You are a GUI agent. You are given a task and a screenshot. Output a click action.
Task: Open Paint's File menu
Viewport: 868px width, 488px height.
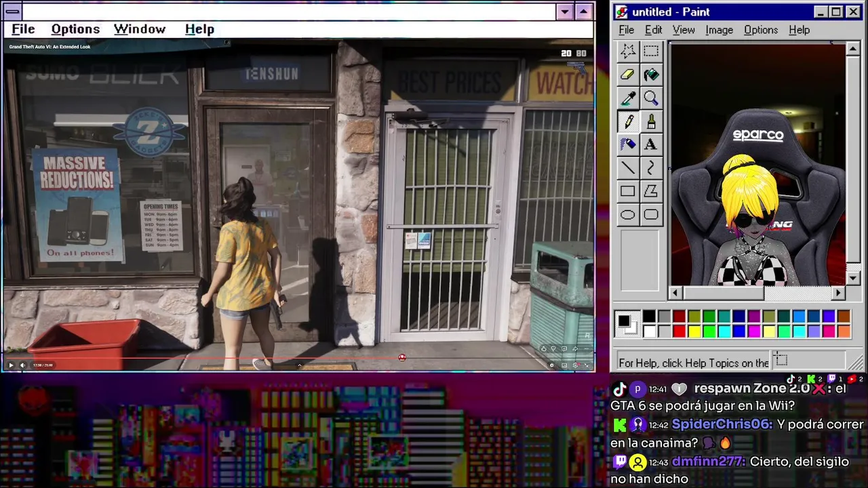(x=627, y=30)
